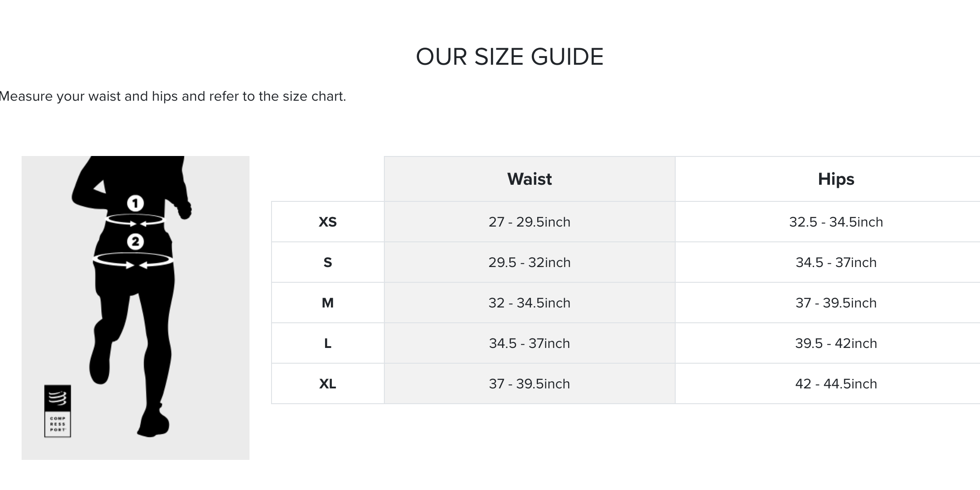Click the M waist 32 - 34.5inch cell
Image resolution: width=980 pixels, height=490 pixels.
pos(529,303)
